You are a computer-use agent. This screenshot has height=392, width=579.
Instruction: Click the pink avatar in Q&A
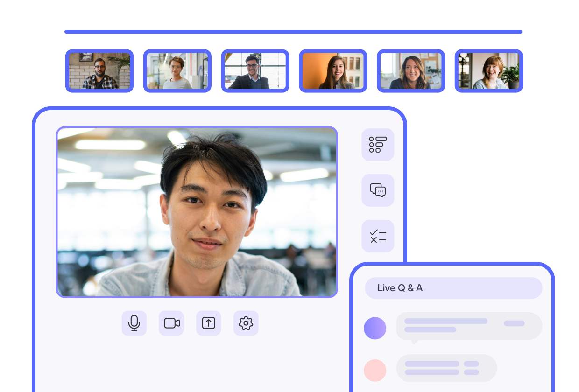click(x=375, y=371)
